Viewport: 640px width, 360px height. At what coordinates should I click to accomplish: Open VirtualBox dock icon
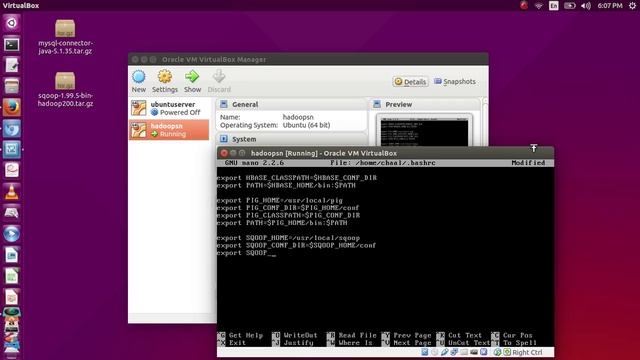tap(11, 149)
